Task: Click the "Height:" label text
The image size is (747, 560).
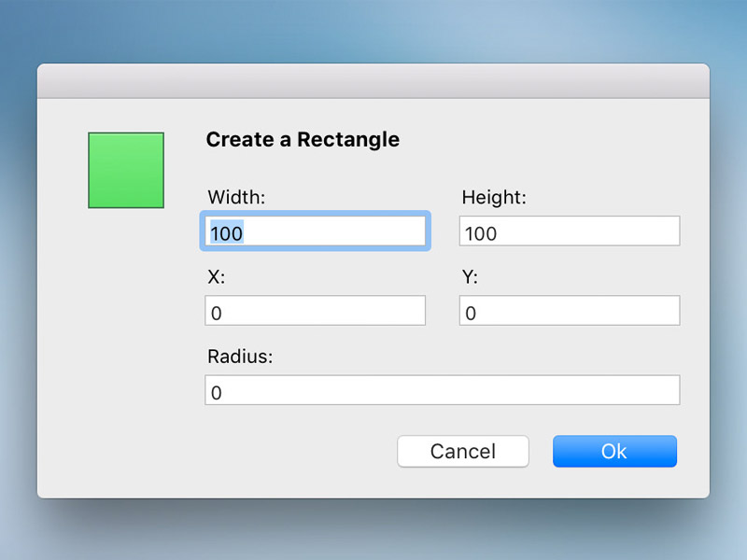Action: 494,197
